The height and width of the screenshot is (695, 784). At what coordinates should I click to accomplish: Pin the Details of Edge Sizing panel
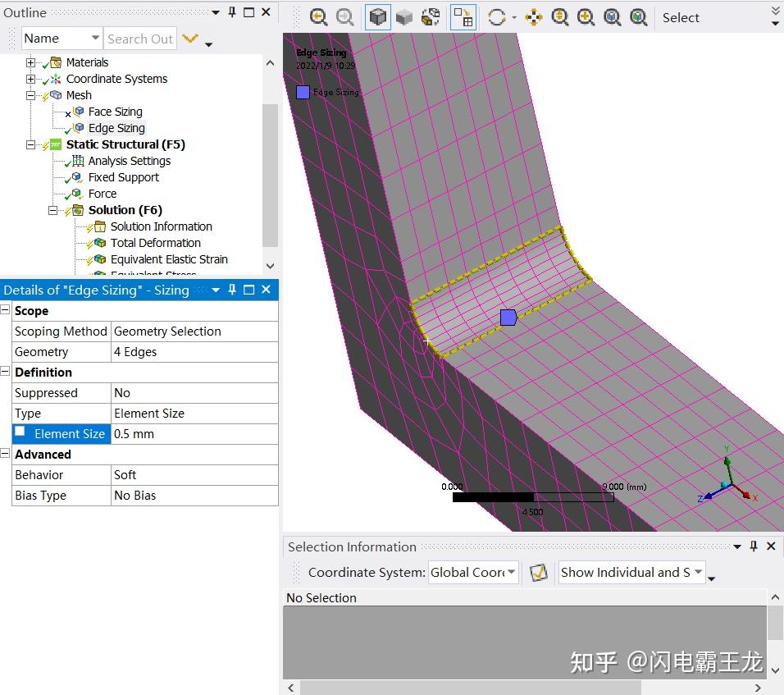(x=232, y=290)
